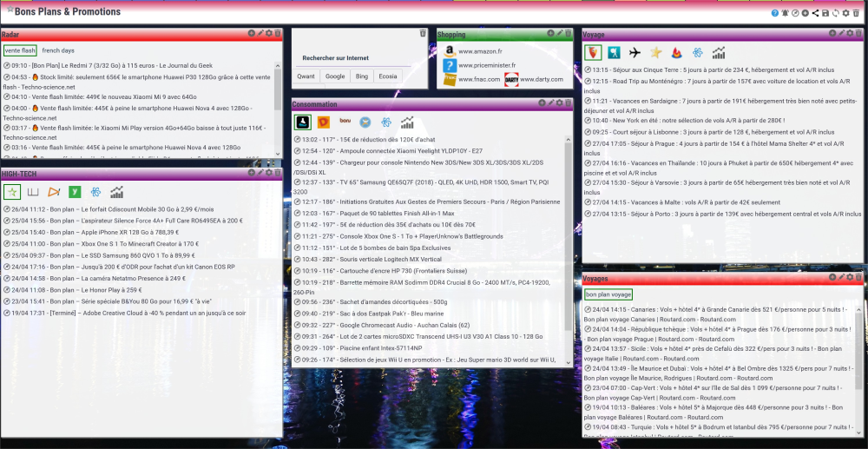Select the bon plan voyage tab in Voyages
Image resolution: width=868 pixels, height=449 pixels.
pyautogui.click(x=608, y=294)
